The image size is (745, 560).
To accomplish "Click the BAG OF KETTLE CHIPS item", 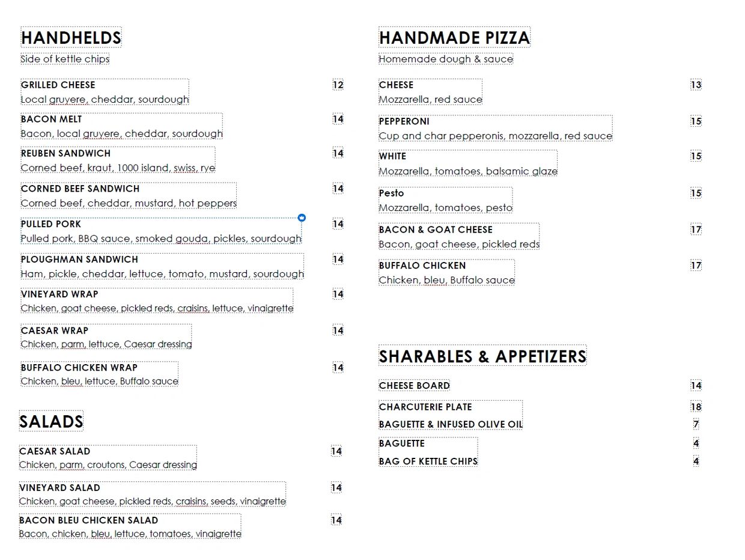I will coord(428,461).
